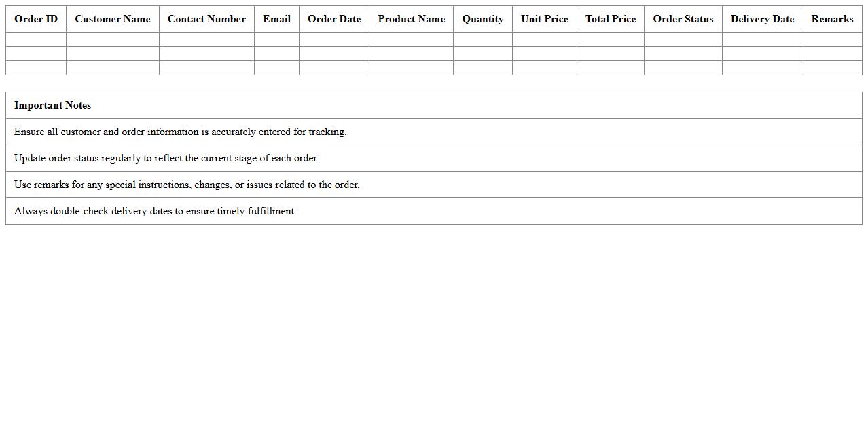
Task: Select the empty cell under Customer Name
Action: (112, 39)
